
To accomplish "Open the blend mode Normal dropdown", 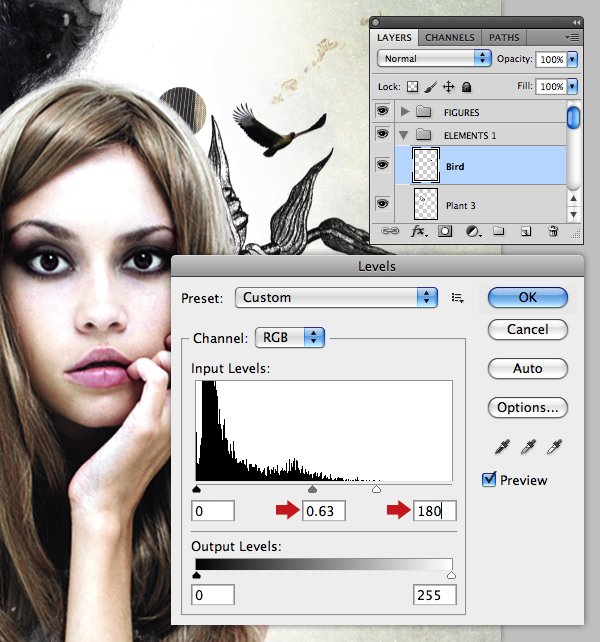I will click(x=434, y=59).
